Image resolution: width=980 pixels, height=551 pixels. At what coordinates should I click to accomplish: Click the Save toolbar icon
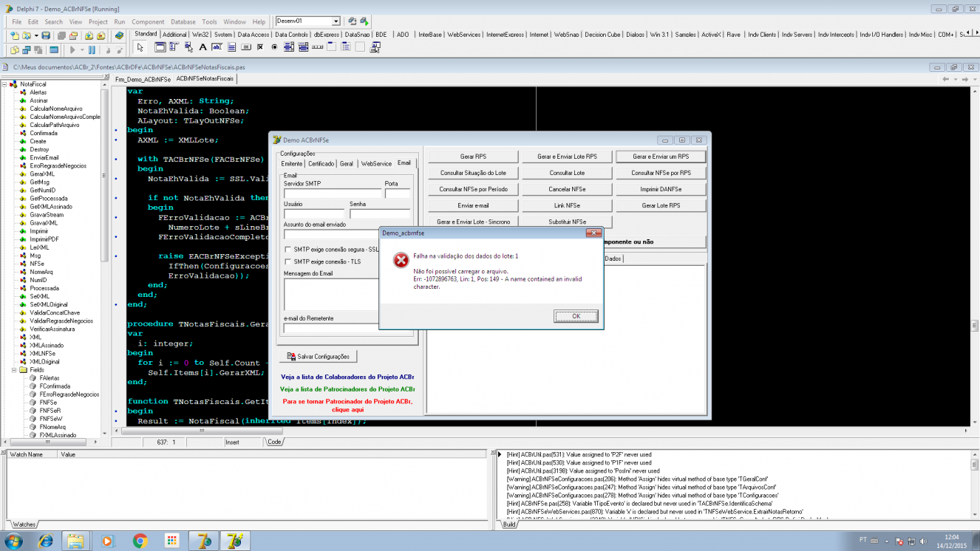46,35
